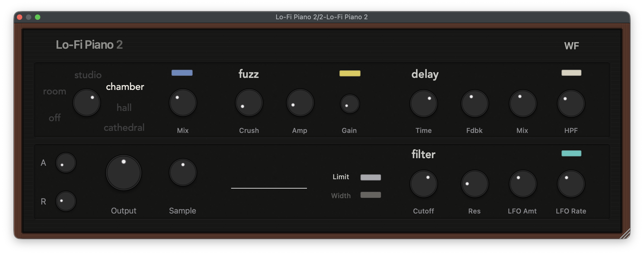Choose the chamber reverb setting

(125, 87)
